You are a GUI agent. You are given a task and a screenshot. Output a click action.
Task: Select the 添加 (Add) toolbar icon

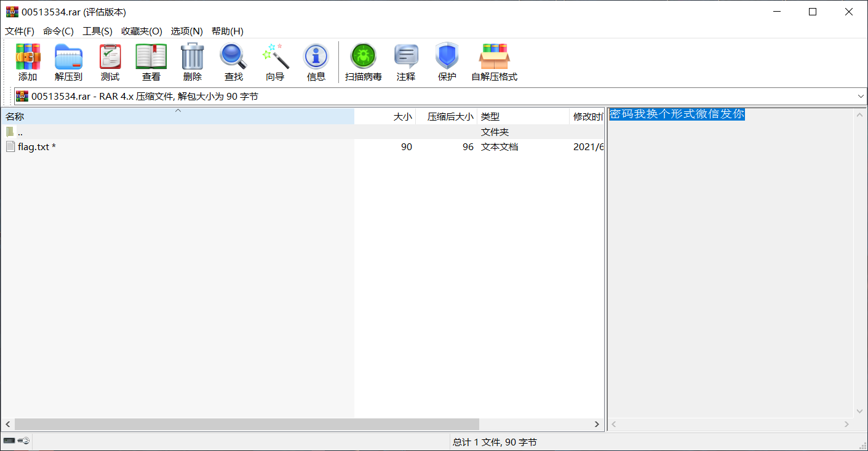[27, 62]
